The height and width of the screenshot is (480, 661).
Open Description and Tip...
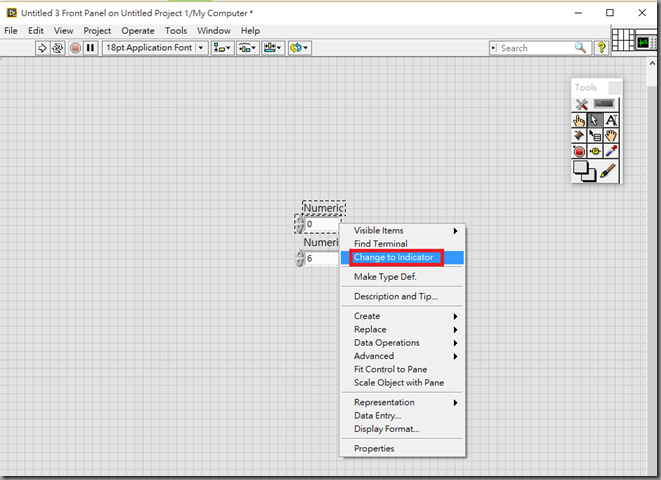pos(403,296)
